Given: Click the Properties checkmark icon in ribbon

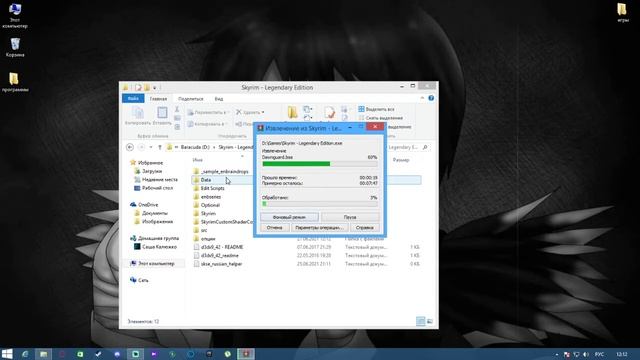Looking at the screenshot, I should pos(329,112).
